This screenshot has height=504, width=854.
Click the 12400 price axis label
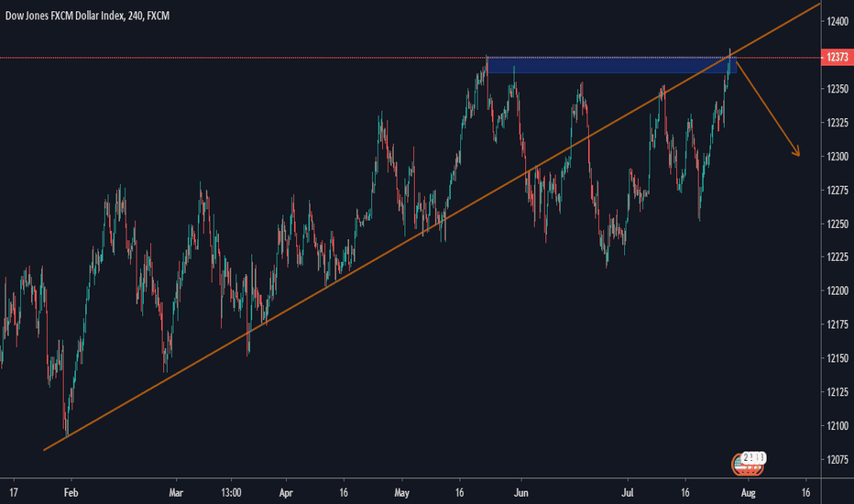(838, 22)
